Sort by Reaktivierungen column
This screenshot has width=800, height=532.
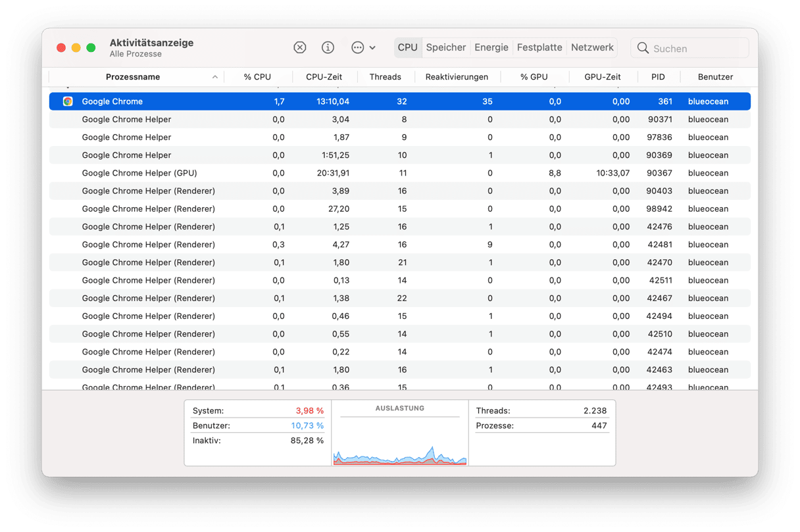pos(457,77)
